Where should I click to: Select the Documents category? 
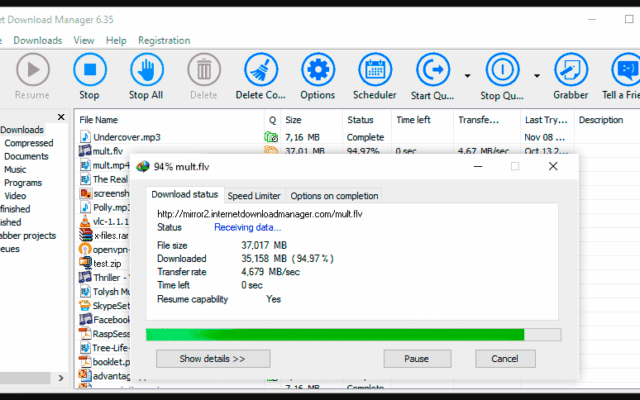pyautogui.click(x=26, y=156)
